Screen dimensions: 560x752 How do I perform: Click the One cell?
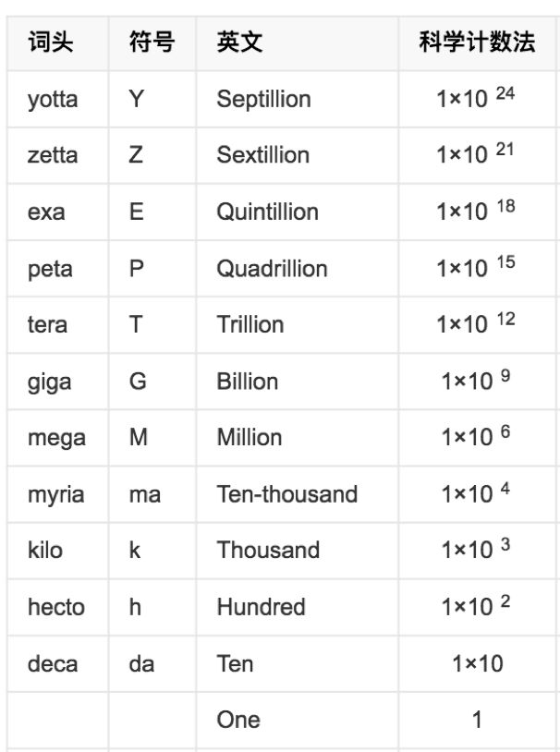pyautogui.click(x=238, y=720)
